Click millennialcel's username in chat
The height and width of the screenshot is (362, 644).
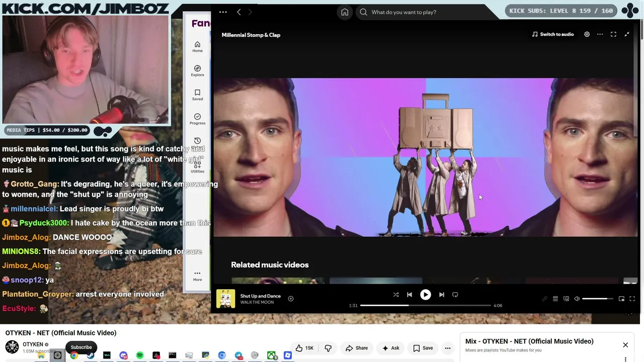(34, 209)
